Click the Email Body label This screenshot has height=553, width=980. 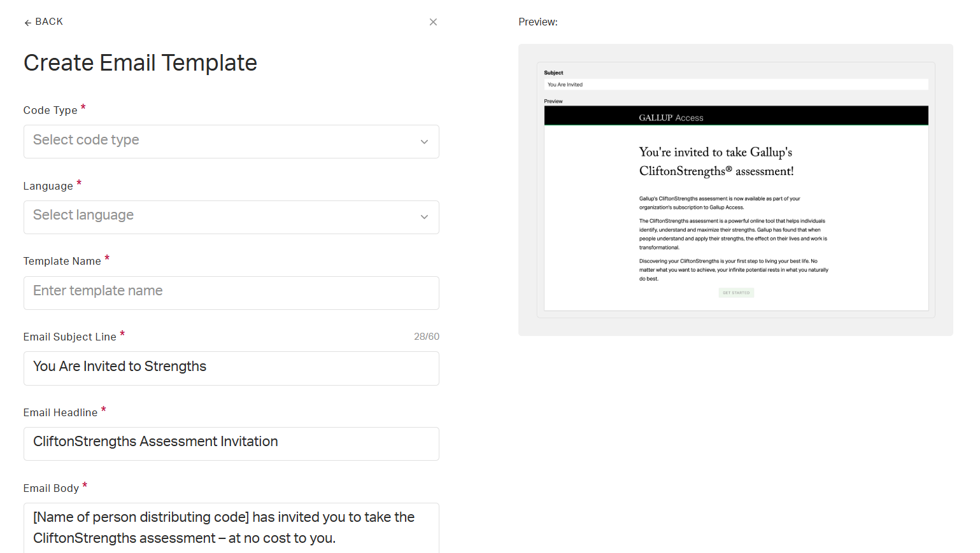coord(52,489)
